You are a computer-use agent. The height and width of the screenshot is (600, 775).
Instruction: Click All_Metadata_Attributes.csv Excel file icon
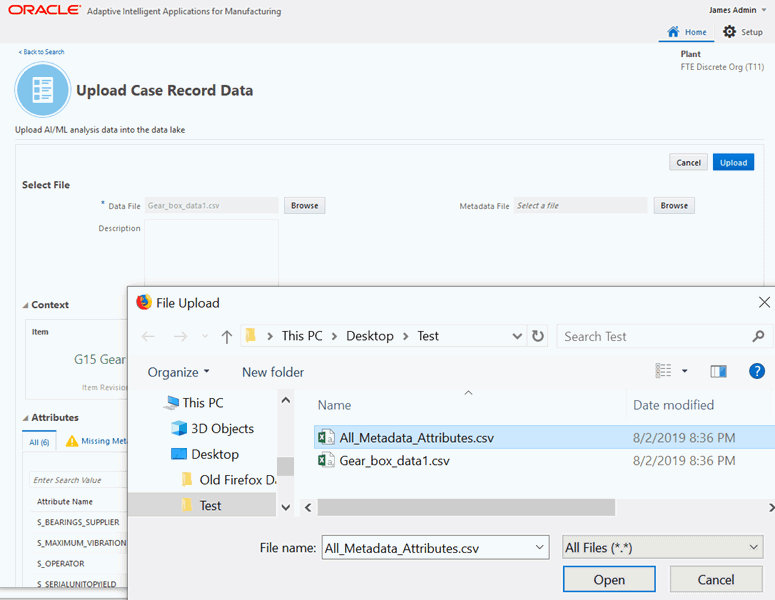click(326, 437)
